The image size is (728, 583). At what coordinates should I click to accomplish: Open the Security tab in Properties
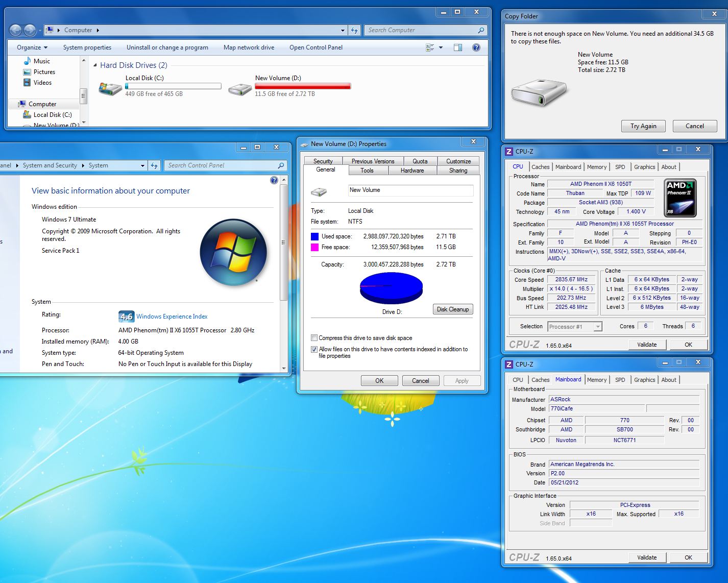(x=323, y=161)
